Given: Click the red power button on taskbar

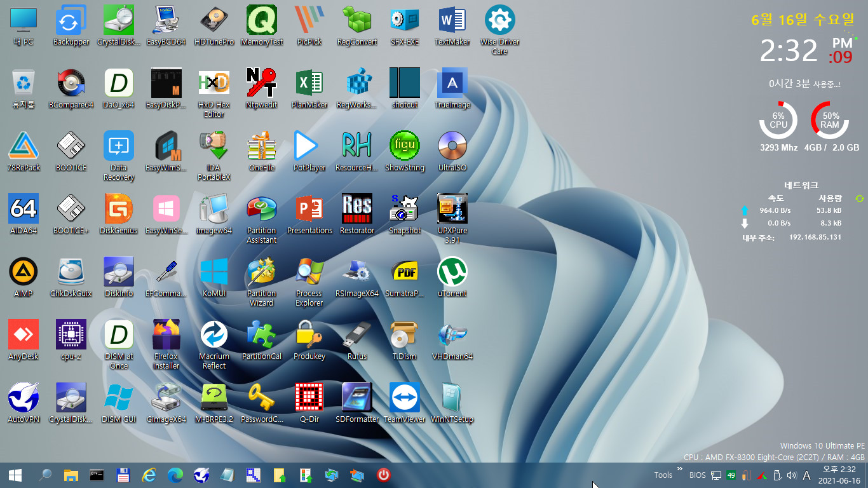Looking at the screenshot, I should click(x=383, y=475).
